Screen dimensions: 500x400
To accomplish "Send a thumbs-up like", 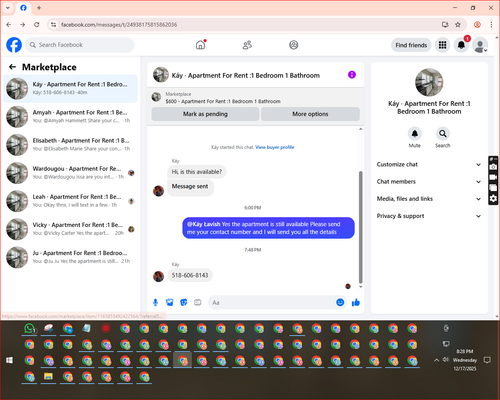I will [x=356, y=302].
